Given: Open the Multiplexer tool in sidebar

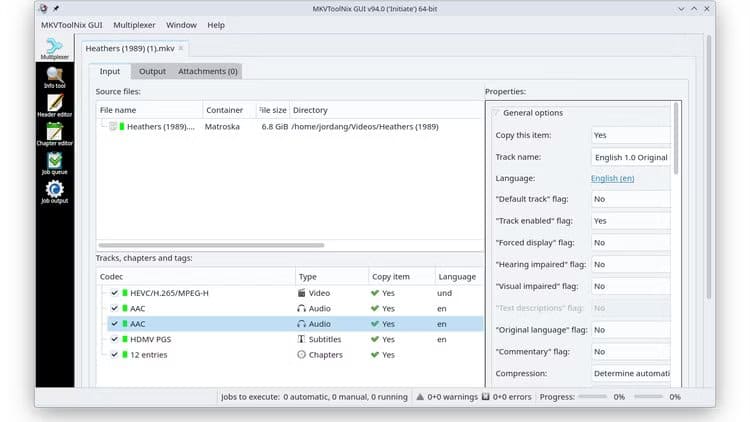Looking at the screenshot, I should 55,49.
